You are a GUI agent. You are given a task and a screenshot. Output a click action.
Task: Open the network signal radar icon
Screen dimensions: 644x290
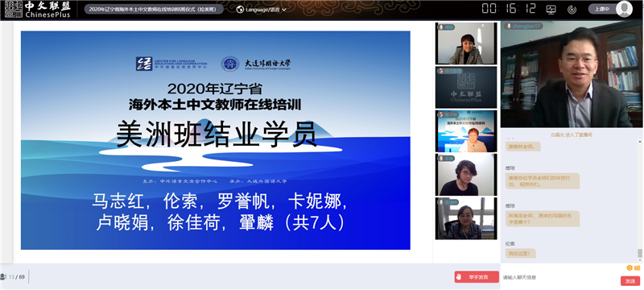[x=572, y=9]
